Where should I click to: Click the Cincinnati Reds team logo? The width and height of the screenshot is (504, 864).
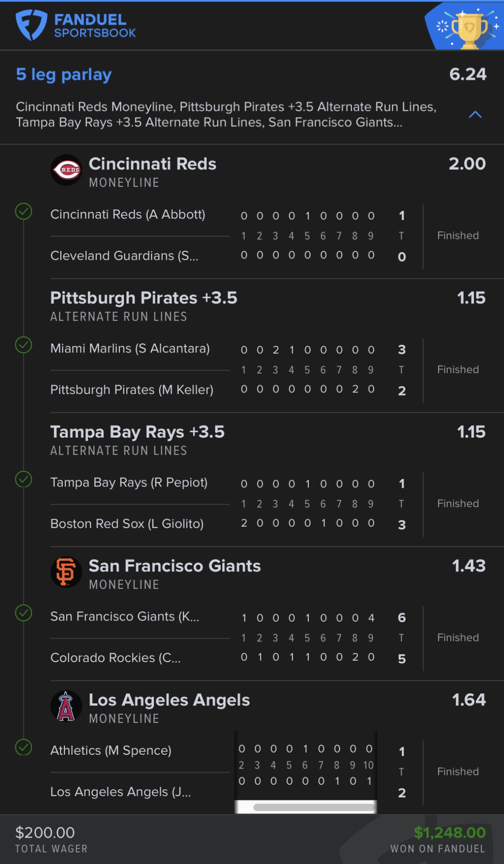tap(66, 170)
